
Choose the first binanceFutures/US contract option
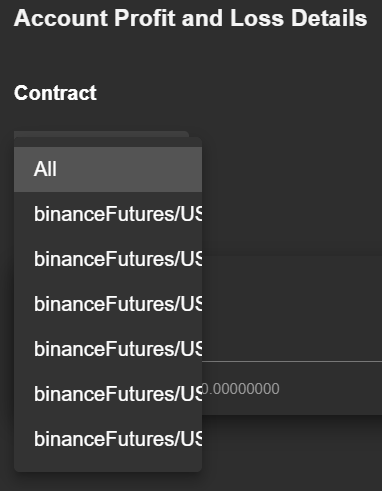(108, 214)
